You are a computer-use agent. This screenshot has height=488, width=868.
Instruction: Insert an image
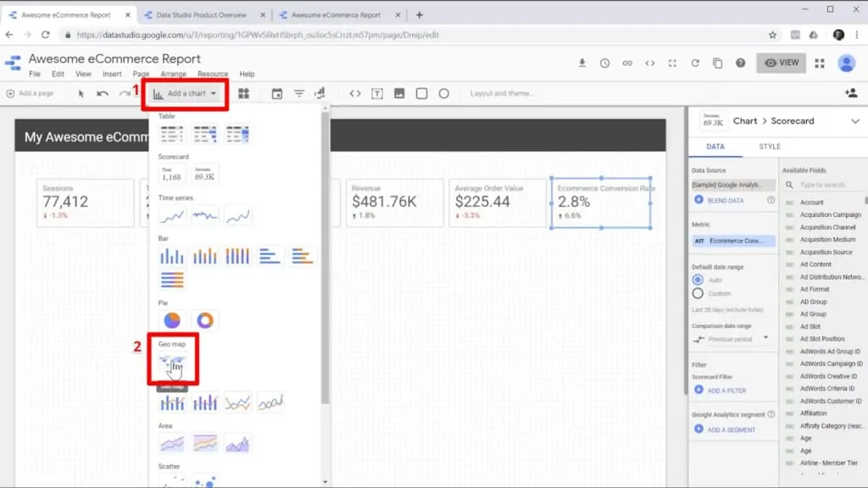tap(399, 93)
